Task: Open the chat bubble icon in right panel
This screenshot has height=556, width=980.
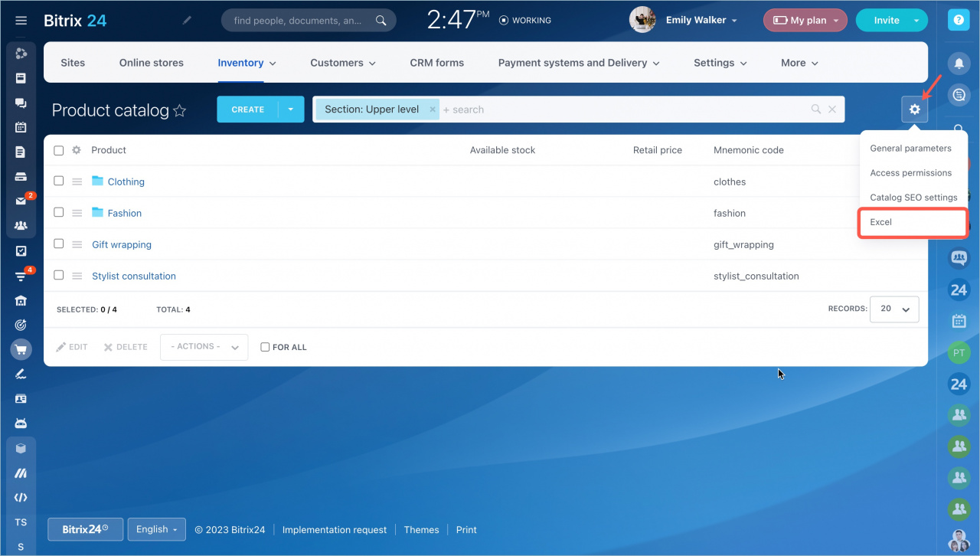Action: (959, 95)
